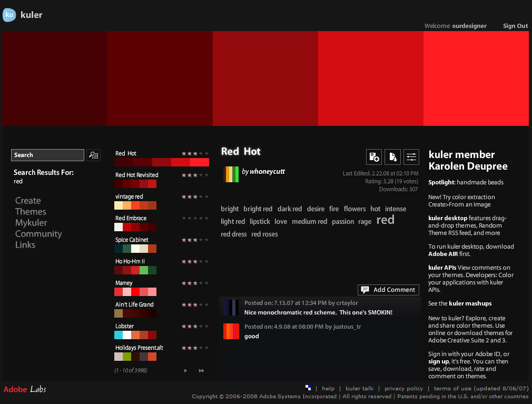Click the sign up link
Viewport: 532px width, 404px height.
pos(438,362)
